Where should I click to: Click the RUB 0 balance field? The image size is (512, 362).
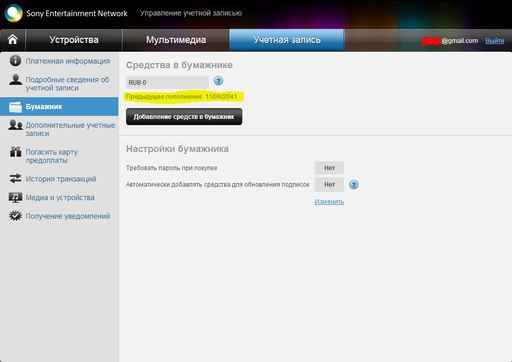(167, 82)
